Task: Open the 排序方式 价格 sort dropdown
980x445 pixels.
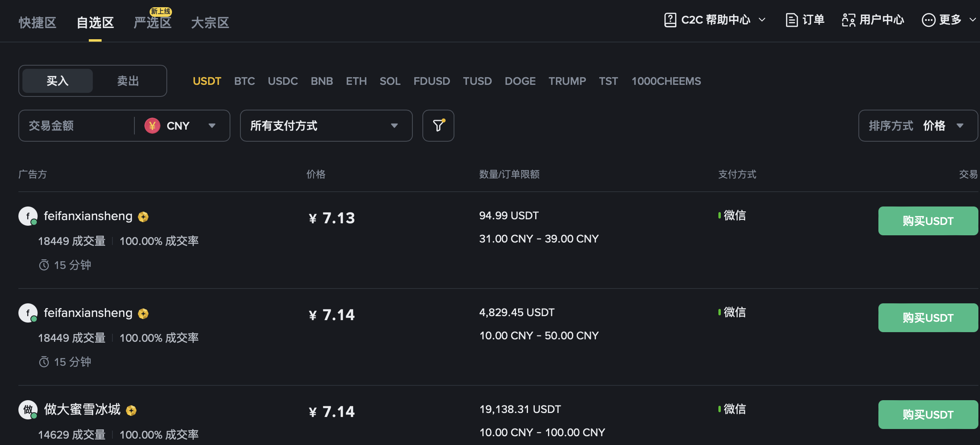Action: (918, 126)
